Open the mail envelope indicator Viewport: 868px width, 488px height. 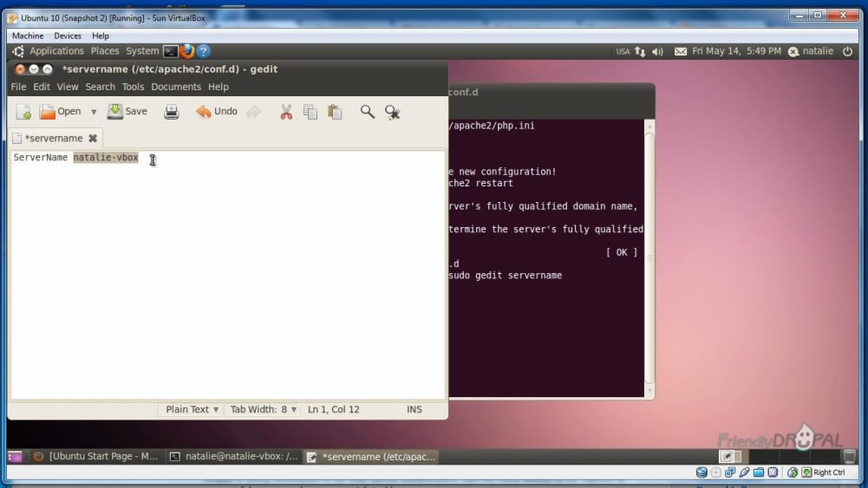(x=681, y=51)
